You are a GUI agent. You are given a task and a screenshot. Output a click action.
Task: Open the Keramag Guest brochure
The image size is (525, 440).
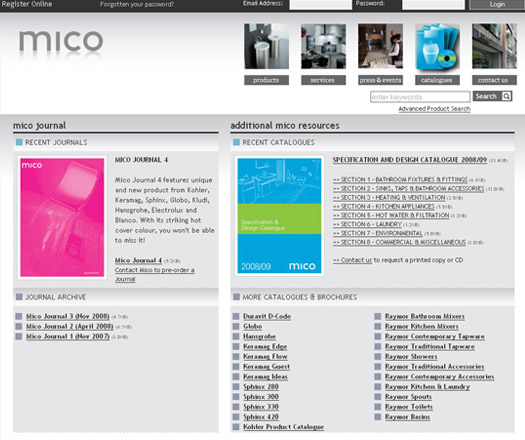pyautogui.click(x=267, y=366)
